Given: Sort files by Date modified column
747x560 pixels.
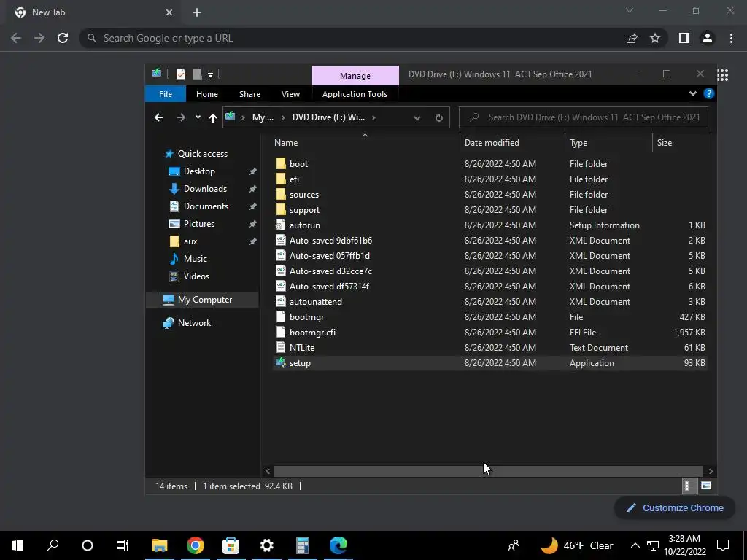Looking at the screenshot, I should [492, 142].
